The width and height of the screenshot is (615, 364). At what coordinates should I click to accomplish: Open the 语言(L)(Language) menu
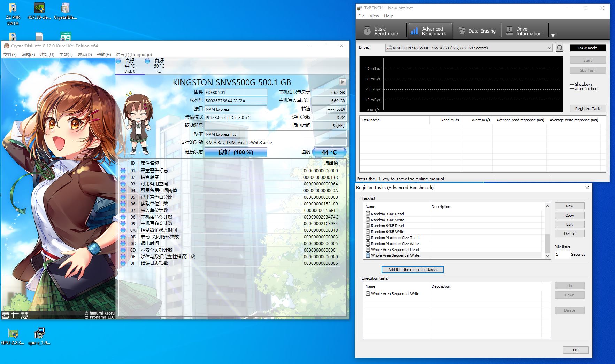coord(134,54)
